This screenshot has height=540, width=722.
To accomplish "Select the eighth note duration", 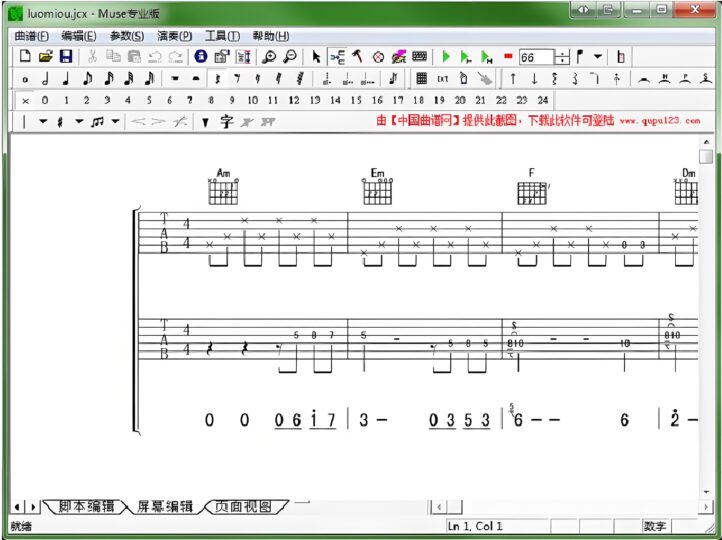I will tap(87, 79).
